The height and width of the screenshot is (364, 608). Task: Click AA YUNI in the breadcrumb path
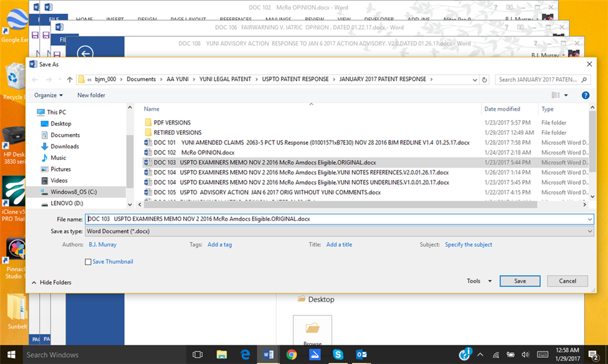click(178, 79)
